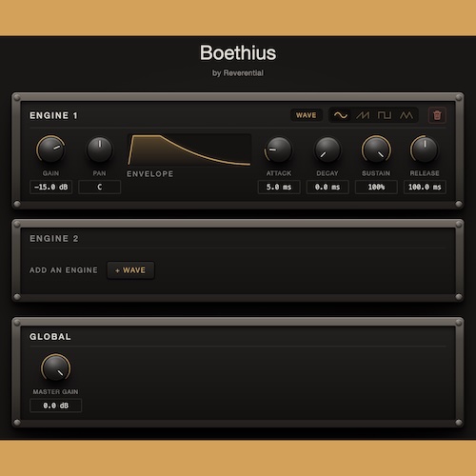Viewport: 476px width, 476px height.
Task: Click the Sustain knob
Action: [x=376, y=149]
